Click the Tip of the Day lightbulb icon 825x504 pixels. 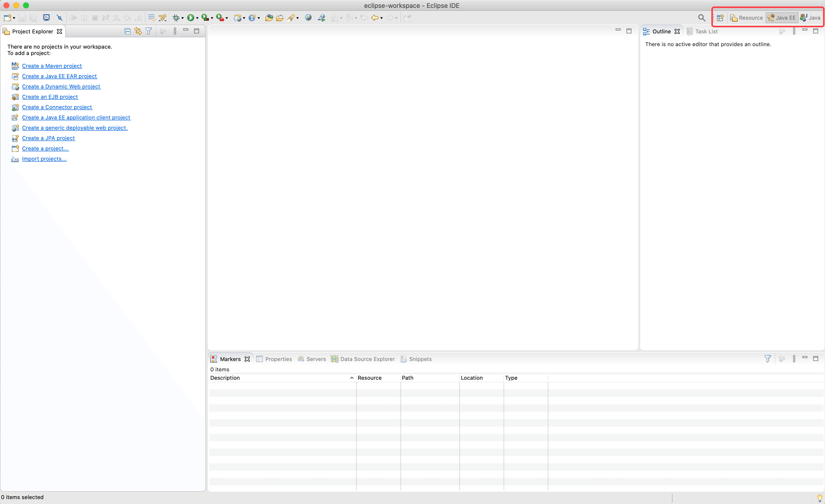[819, 498]
